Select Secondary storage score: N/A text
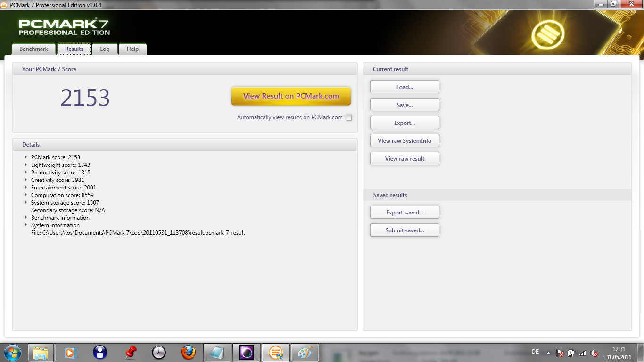This screenshot has height=362, width=644. tap(68, 210)
